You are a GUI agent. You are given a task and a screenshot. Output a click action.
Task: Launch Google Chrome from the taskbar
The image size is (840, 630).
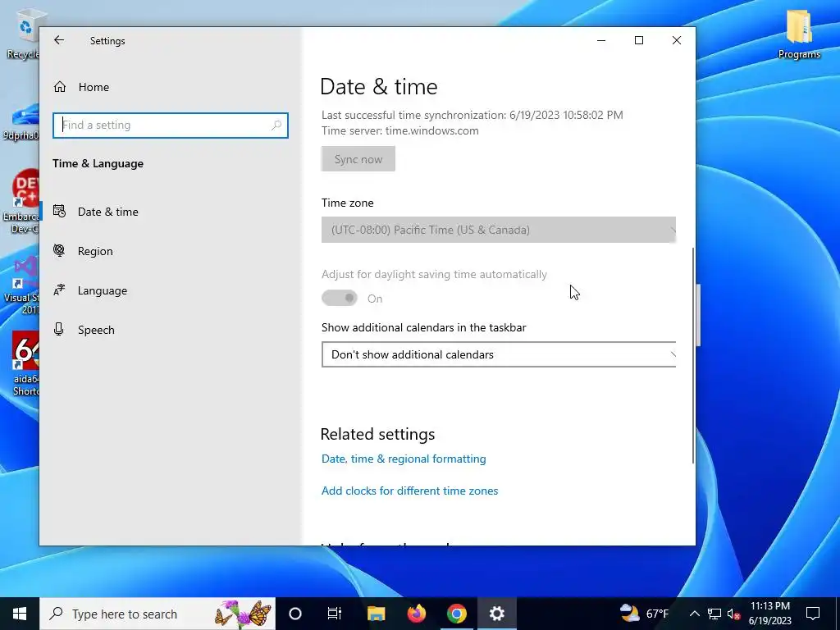click(456, 614)
